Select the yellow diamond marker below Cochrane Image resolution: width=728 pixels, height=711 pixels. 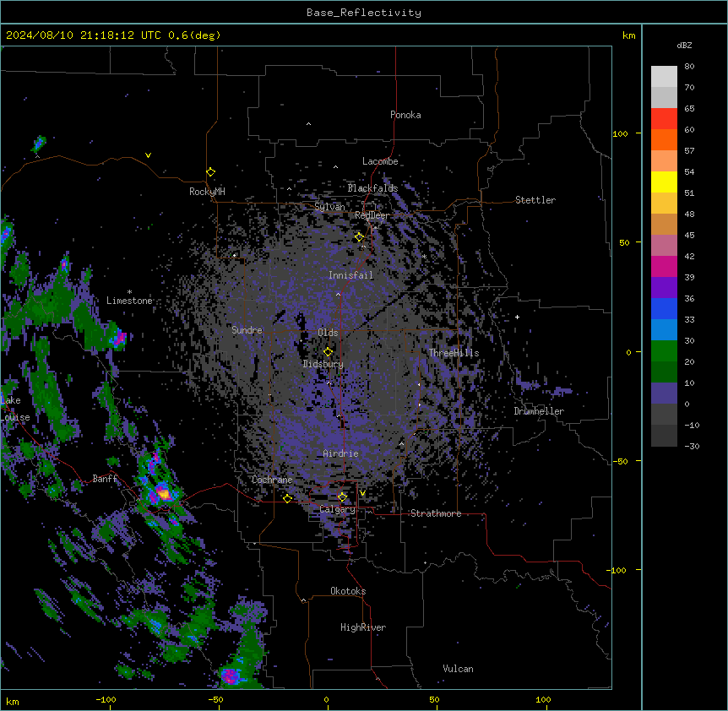tap(287, 498)
